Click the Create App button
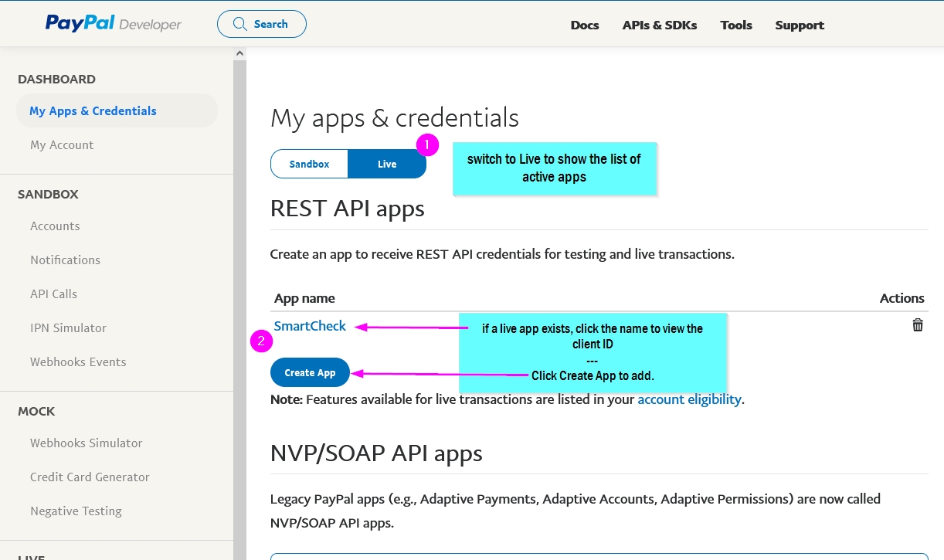Screen dimensions: 944x560 click(x=310, y=373)
